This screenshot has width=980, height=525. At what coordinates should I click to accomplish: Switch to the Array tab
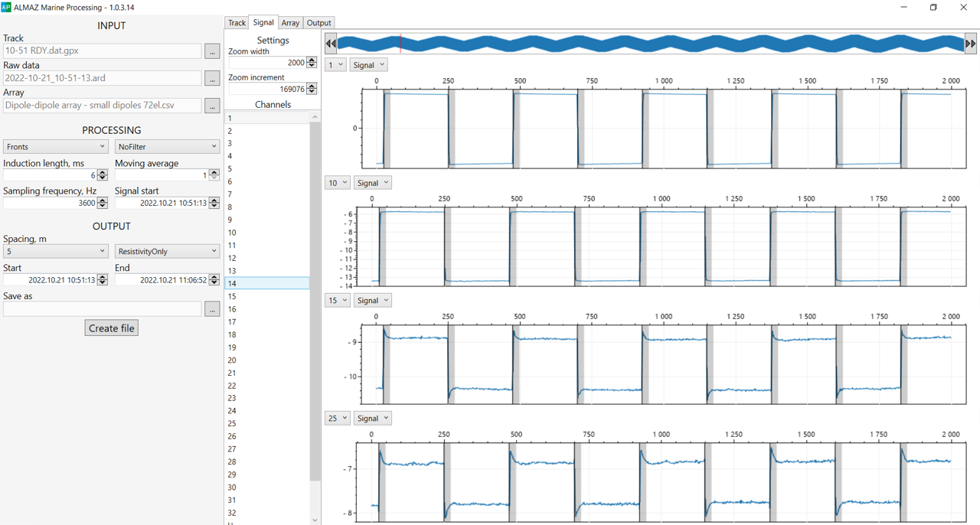click(290, 23)
